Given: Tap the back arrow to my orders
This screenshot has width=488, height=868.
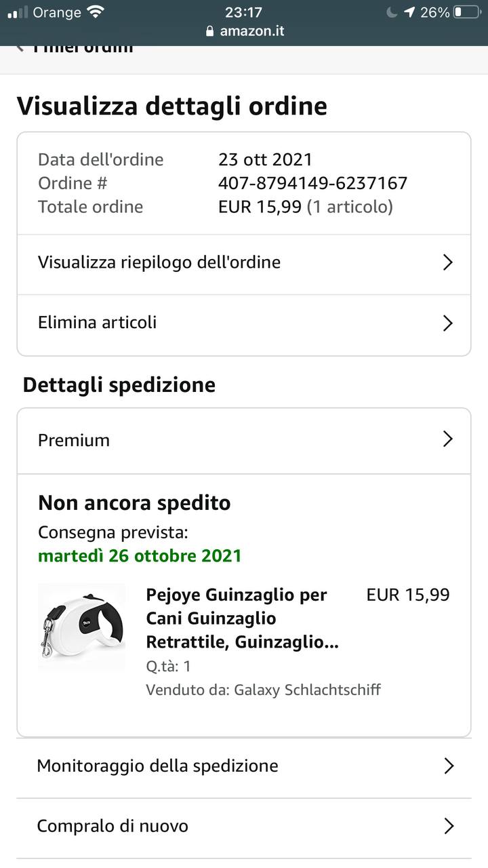Looking at the screenshot, I should coord(20,47).
